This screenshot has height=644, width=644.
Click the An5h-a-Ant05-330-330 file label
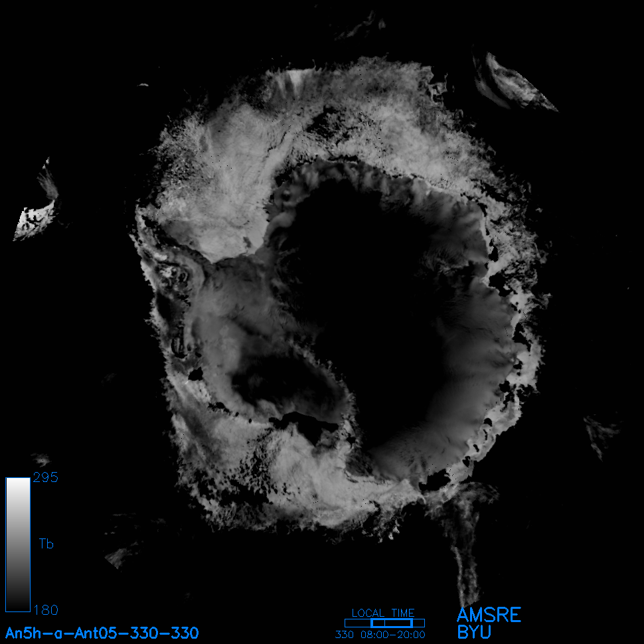102,633
